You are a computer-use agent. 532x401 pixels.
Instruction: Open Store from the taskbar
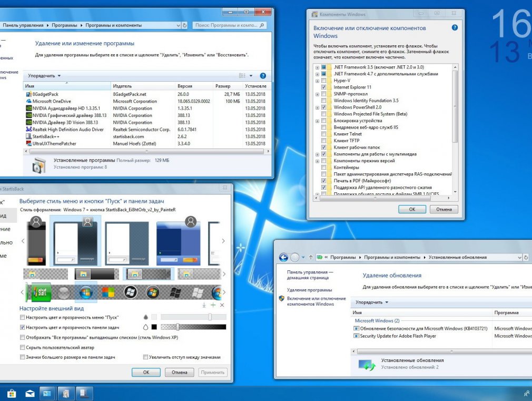tap(12, 394)
